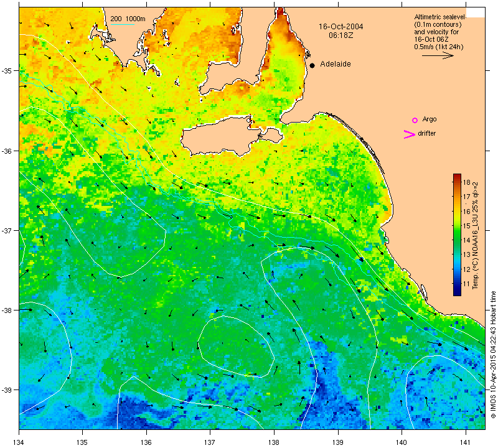The image size is (498, 448).
Task: Click the 135 longitude axis label
Action: click(83, 442)
